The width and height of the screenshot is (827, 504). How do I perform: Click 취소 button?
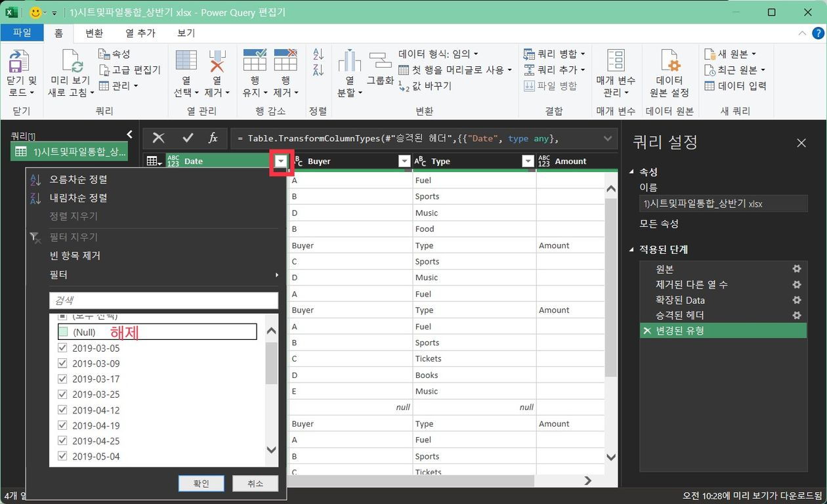255,484
